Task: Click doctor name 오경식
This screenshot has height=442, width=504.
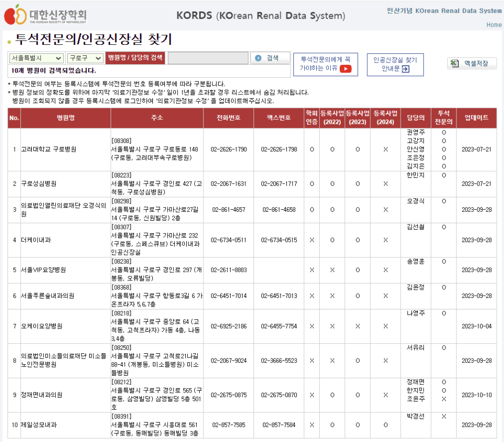Action: pos(416,201)
